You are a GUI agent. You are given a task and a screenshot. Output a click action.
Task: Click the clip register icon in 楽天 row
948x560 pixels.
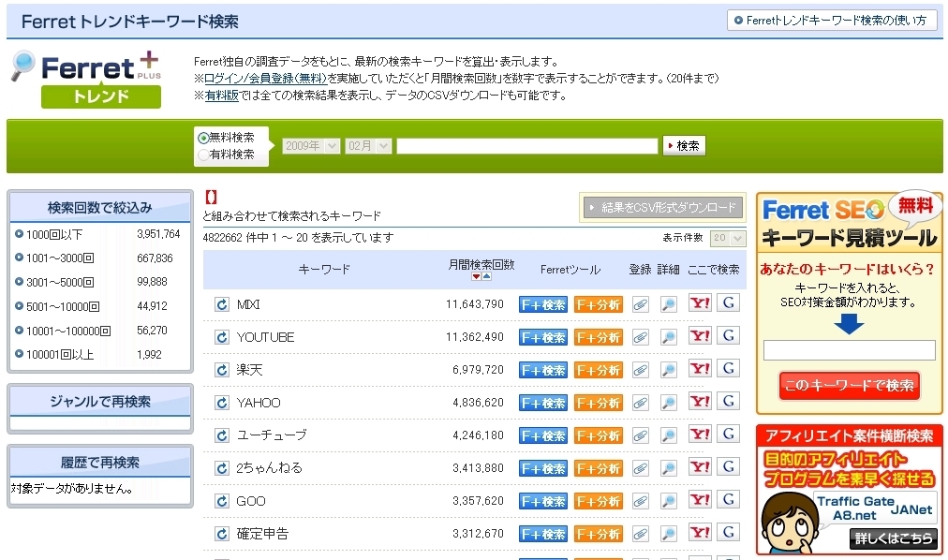[x=641, y=370]
